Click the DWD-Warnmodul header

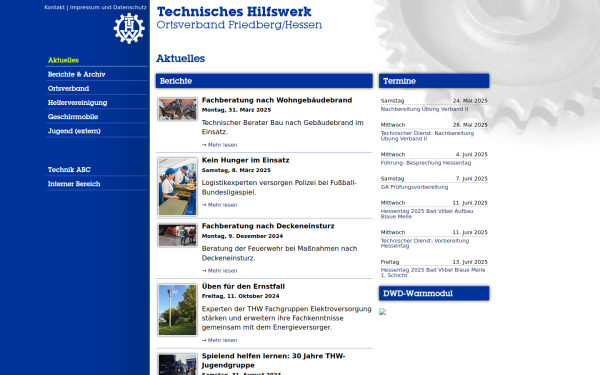click(x=434, y=293)
